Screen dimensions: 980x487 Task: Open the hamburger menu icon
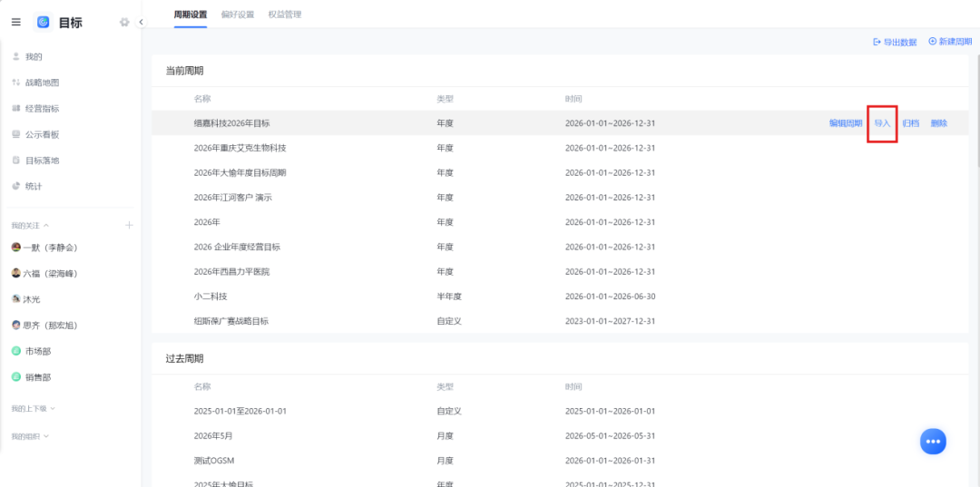coord(16,22)
